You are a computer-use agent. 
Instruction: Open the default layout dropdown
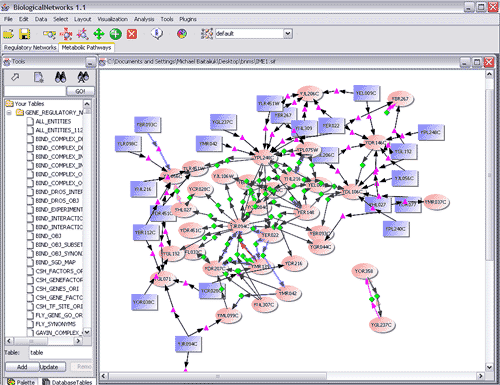coord(288,33)
